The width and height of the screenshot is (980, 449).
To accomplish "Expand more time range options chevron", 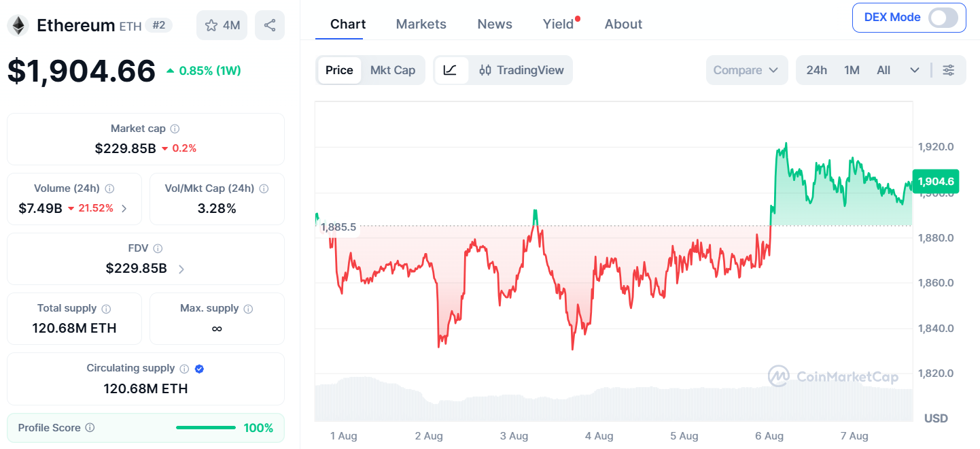I will (x=915, y=70).
